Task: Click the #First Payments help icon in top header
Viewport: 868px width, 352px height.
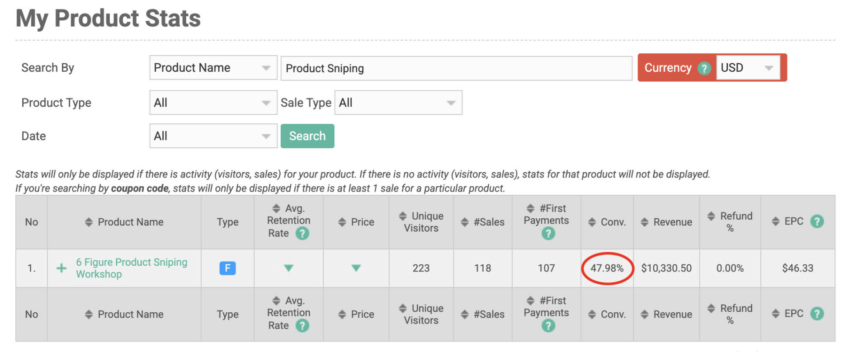Action: pyautogui.click(x=548, y=234)
